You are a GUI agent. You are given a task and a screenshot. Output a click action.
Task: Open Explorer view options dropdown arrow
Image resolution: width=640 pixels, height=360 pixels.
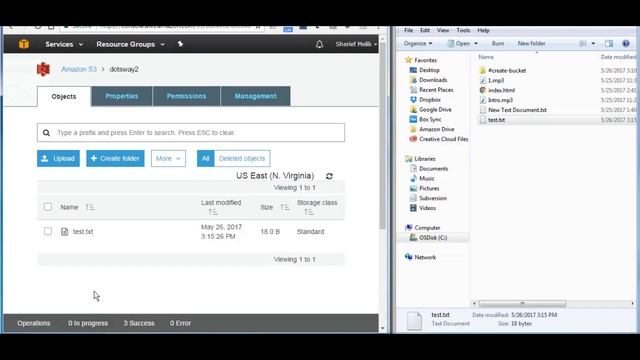pos(593,43)
